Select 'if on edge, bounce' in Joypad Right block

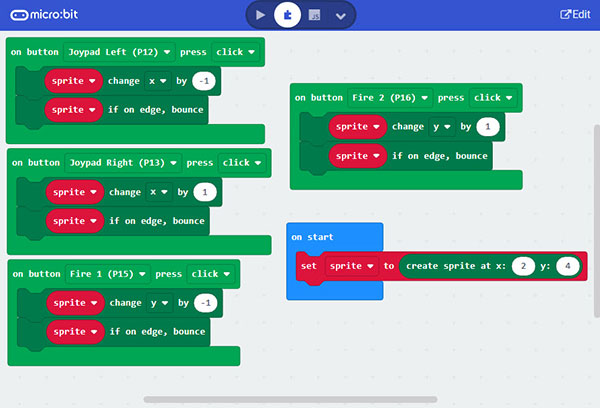click(155, 219)
